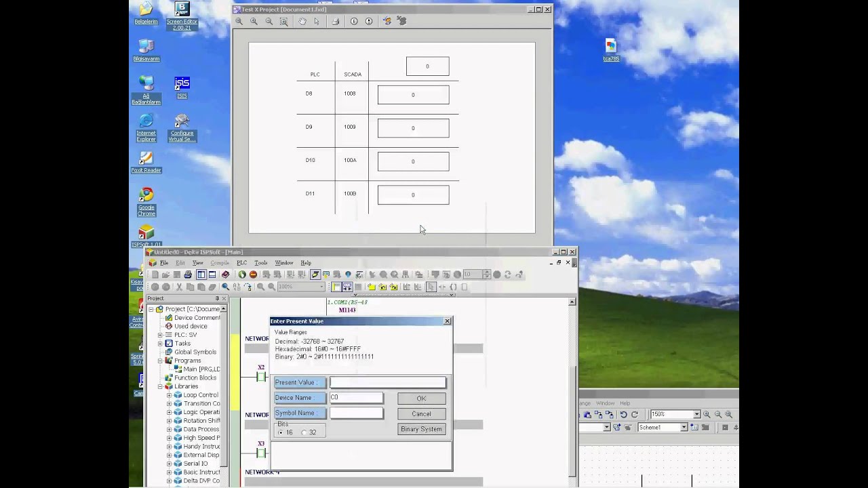Click the red Stop icon in ISPSoft toolbar
The height and width of the screenshot is (488, 868).
(253, 274)
